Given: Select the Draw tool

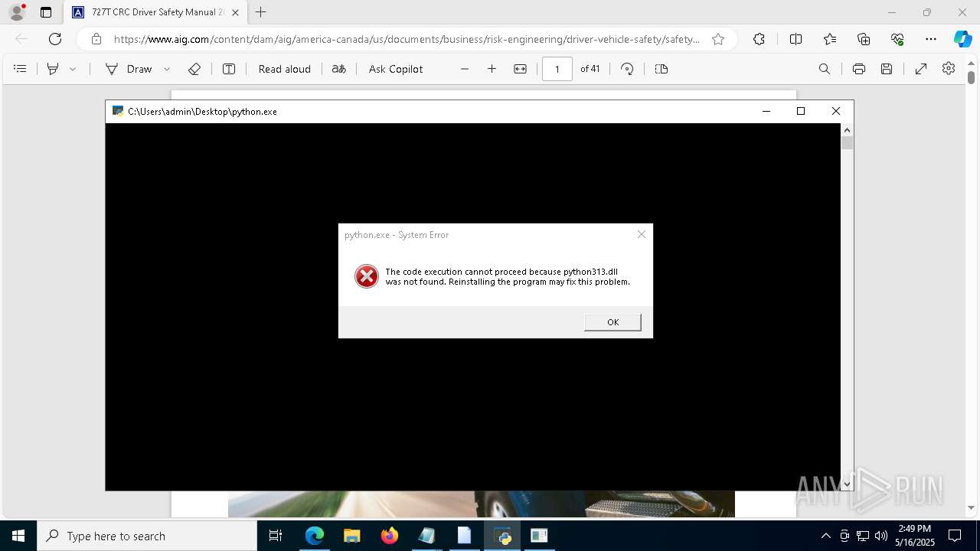Looking at the screenshot, I should click(x=129, y=69).
